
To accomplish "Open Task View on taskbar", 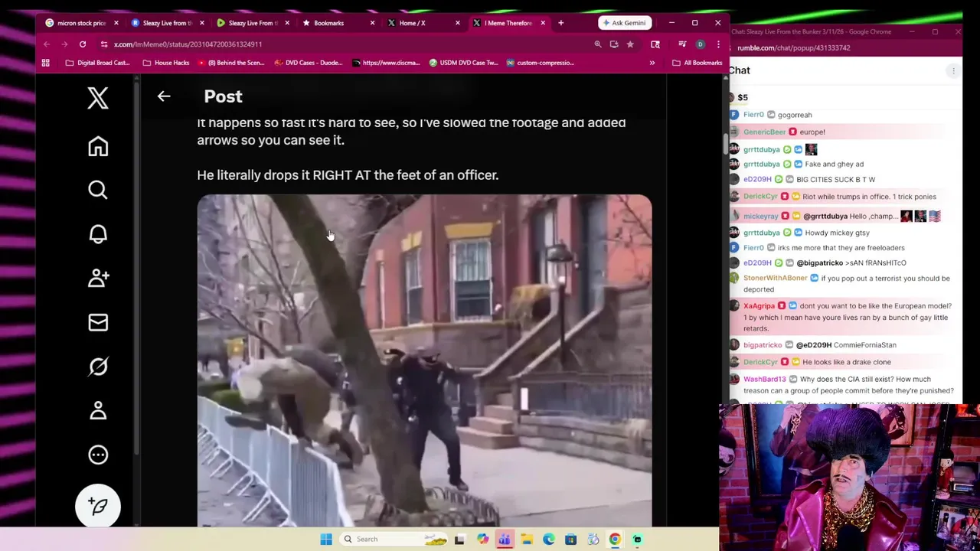I will [459, 540].
